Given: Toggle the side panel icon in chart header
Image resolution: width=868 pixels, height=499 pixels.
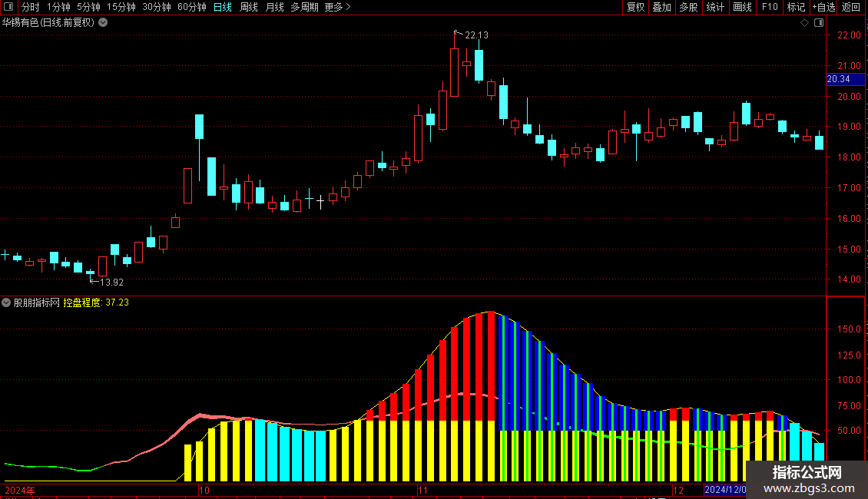Looking at the screenshot, I should pos(819,23).
